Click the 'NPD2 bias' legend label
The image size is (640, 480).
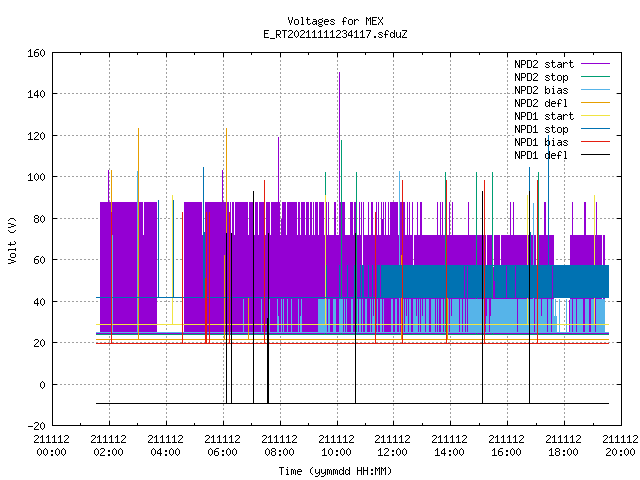(541, 90)
